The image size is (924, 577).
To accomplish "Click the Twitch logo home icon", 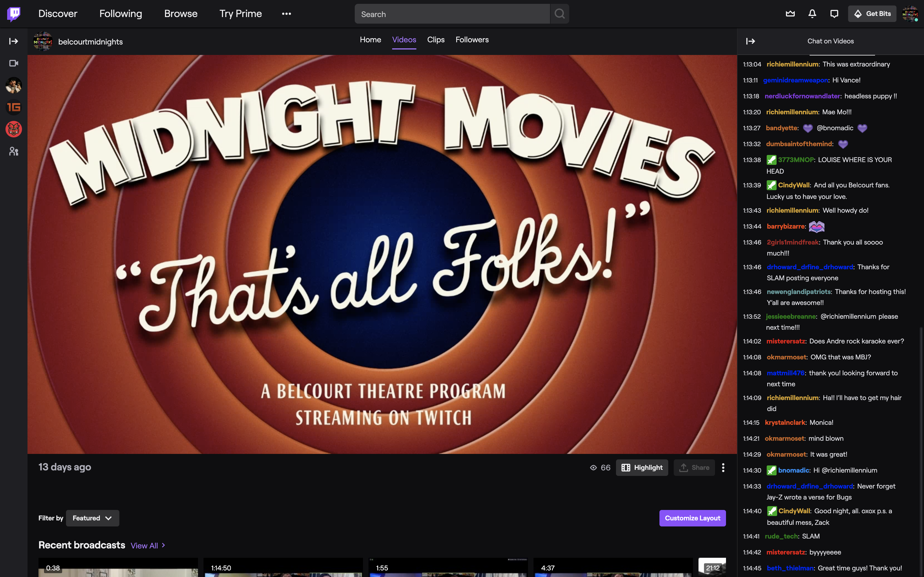I will 14,14.
